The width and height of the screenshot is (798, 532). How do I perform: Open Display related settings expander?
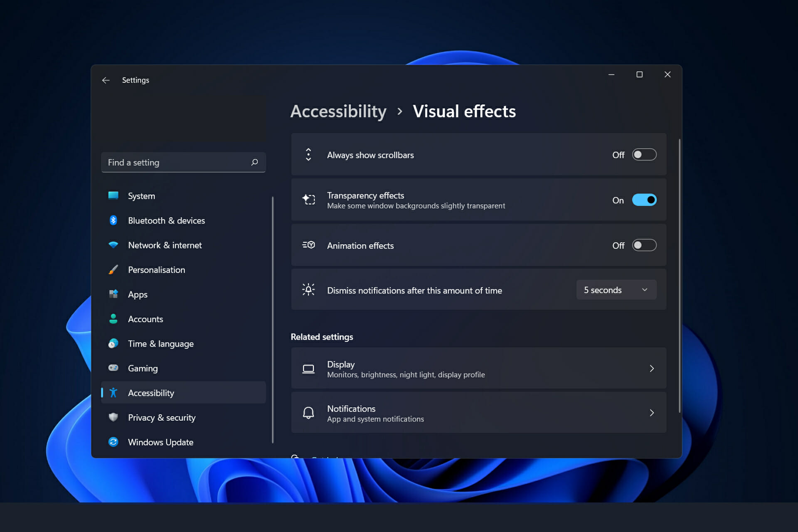651,368
